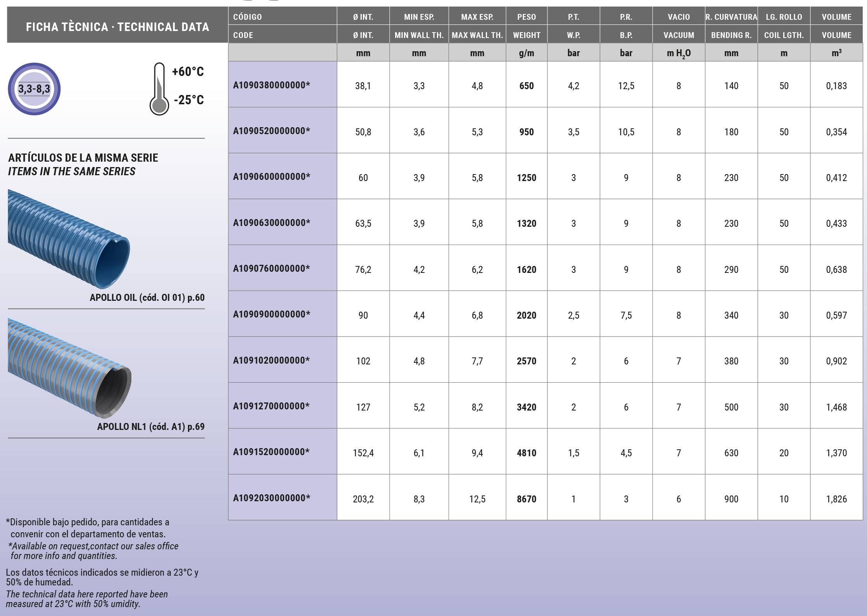
Task: Select product code A1090760000000*
Action: pyautogui.click(x=271, y=269)
